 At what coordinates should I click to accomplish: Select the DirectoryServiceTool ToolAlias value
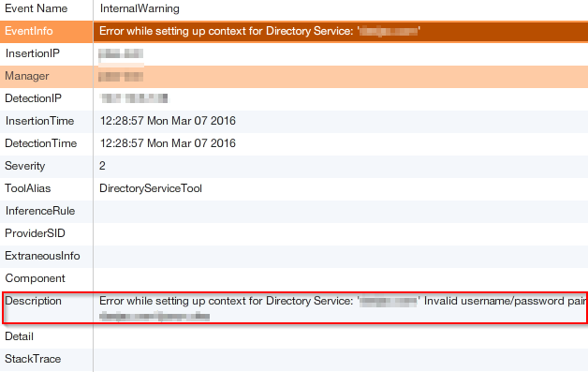click(x=151, y=188)
